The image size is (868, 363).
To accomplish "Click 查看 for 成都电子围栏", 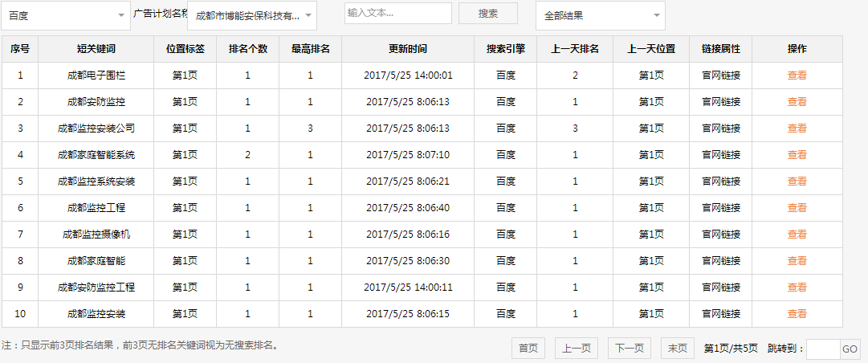I will [797, 75].
